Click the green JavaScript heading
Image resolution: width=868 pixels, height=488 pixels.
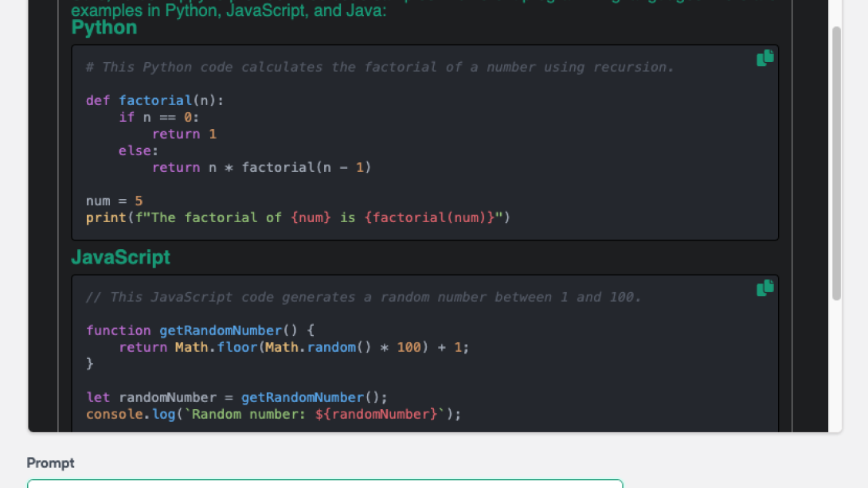point(120,258)
